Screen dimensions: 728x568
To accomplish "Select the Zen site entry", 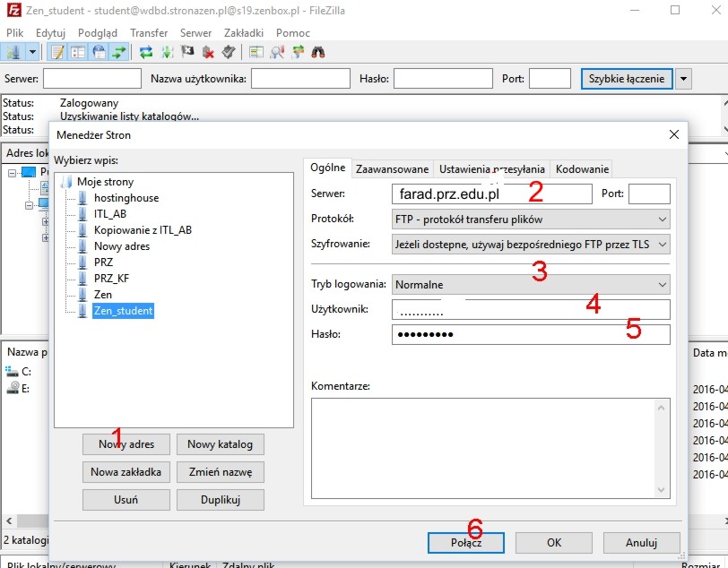I will point(102,295).
